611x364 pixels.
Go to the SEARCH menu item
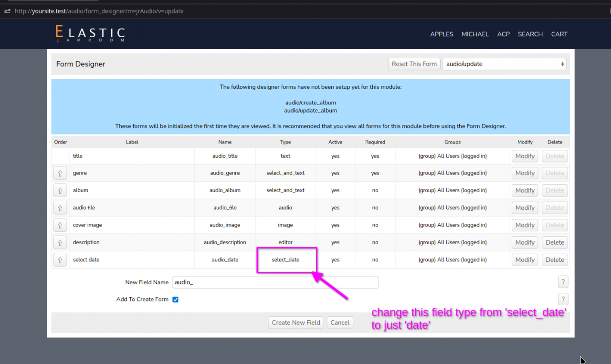click(x=530, y=34)
